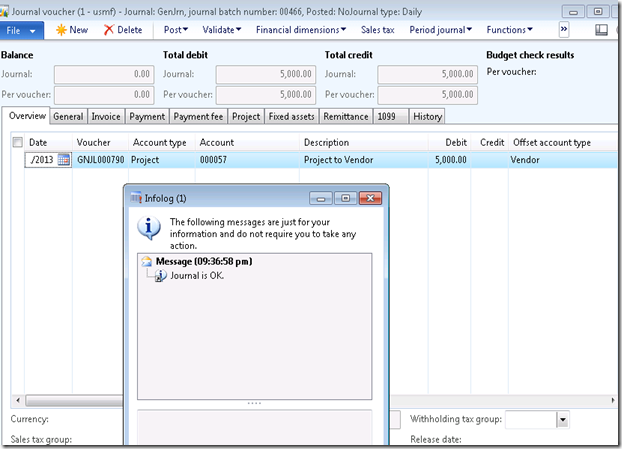
Task: Click the New record star icon
Action: 61,30
